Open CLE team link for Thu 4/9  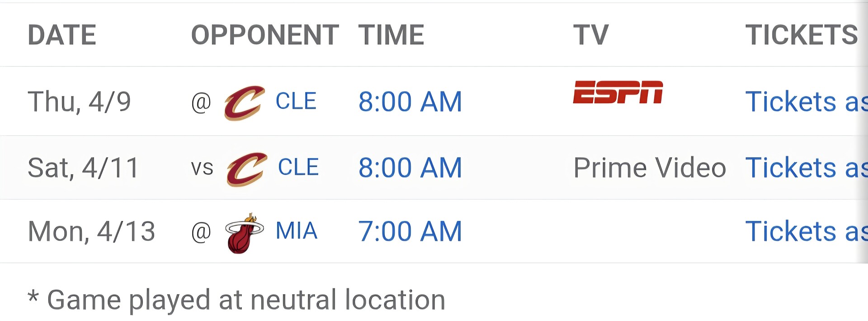(x=296, y=101)
